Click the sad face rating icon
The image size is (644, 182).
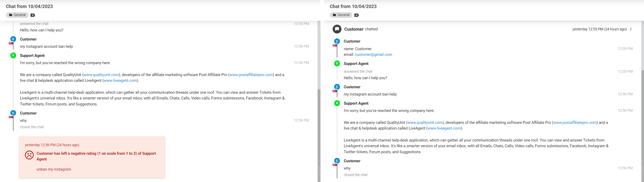point(29,155)
